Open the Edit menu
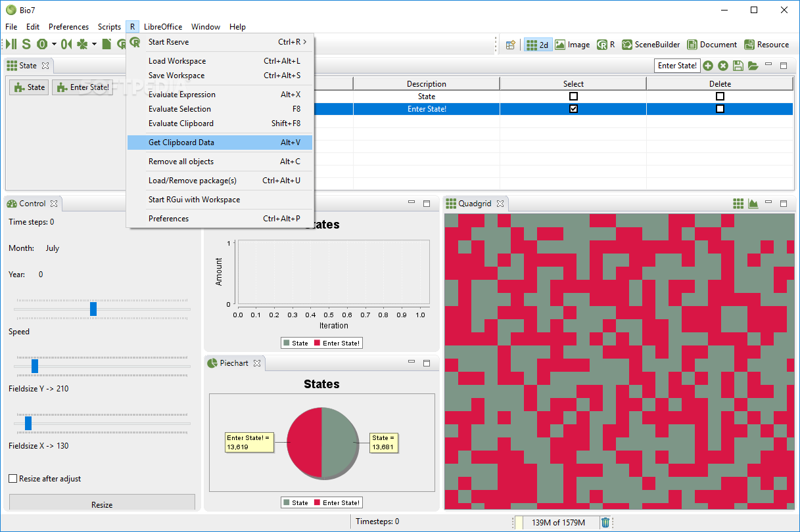This screenshot has height=532, width=800. (33, 27)
